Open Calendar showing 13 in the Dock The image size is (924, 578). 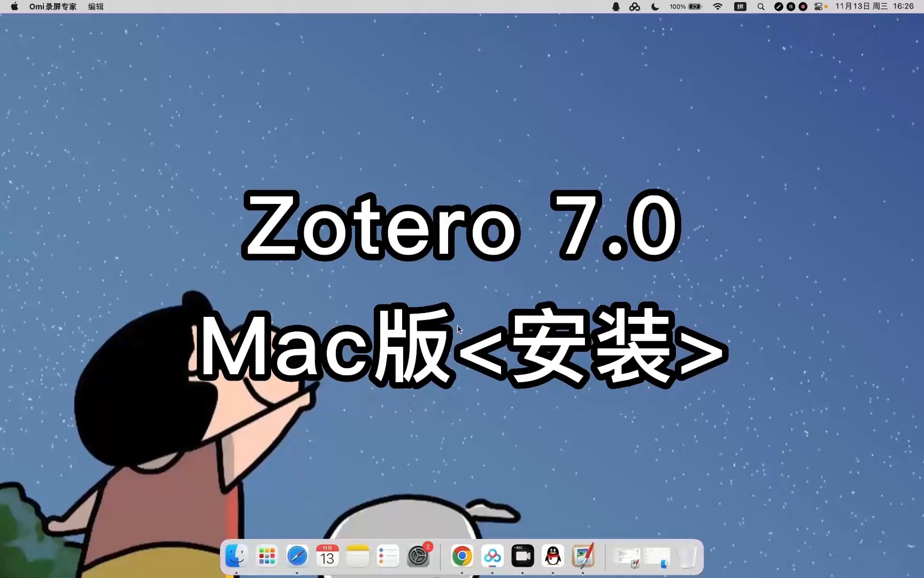[327, 556]
